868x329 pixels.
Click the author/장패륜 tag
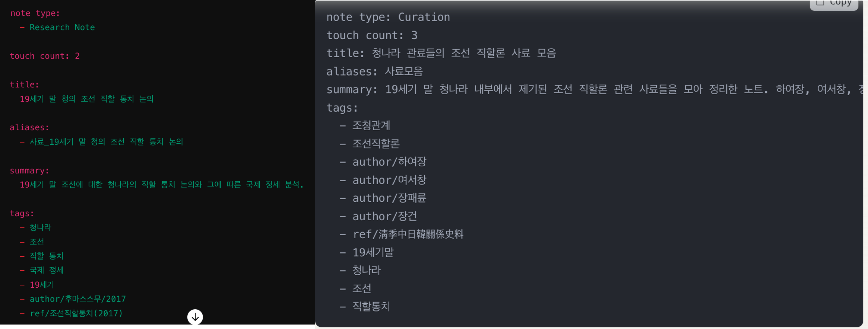389,198
